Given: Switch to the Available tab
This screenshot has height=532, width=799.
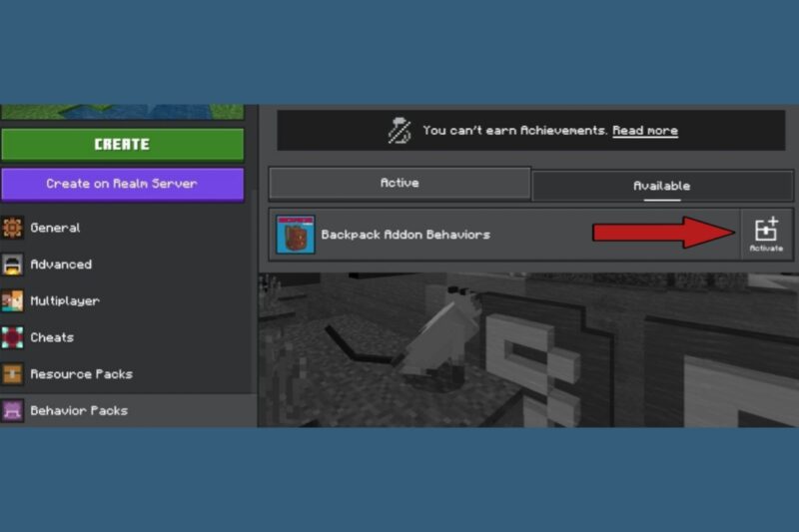Looking at the screenshot, I should pyautogui.click(x=662, y=186).
